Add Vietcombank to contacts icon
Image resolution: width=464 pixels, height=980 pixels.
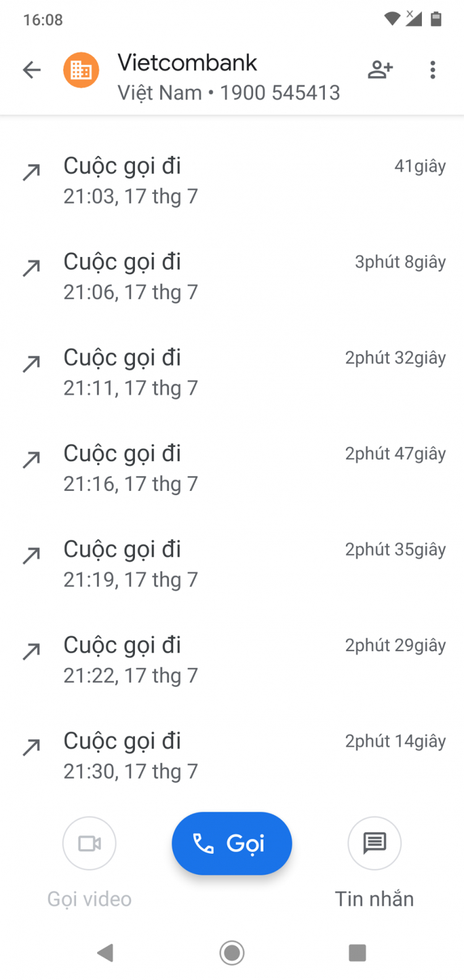pos(380,70)
